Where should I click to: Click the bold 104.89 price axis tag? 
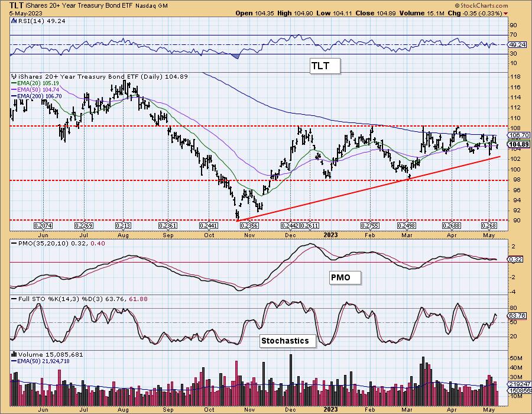(519, 144)
